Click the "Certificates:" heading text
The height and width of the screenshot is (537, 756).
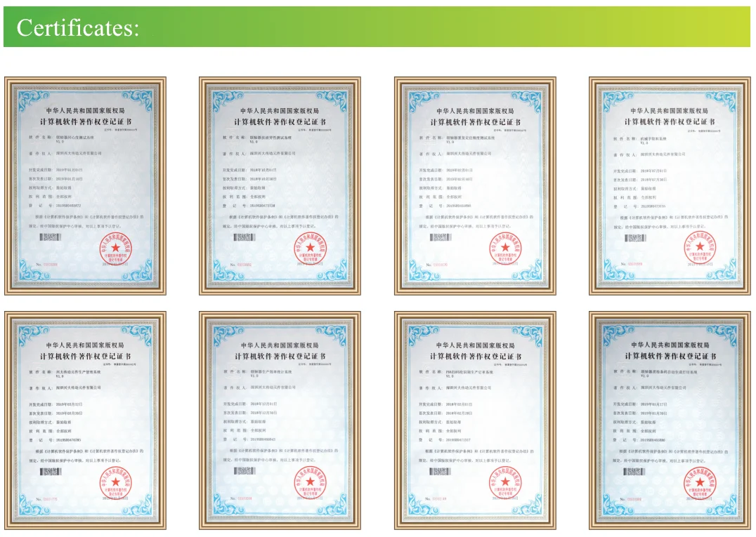(77, 28)
